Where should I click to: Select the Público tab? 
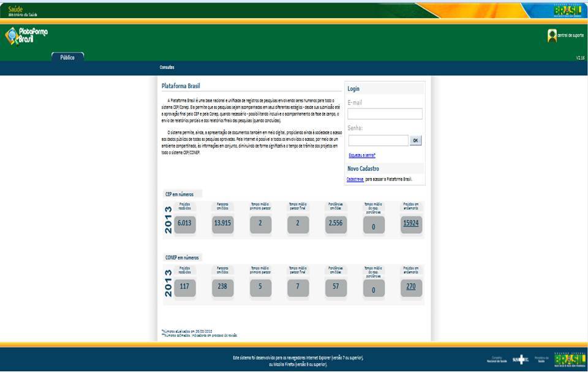[x=67, y=57]
